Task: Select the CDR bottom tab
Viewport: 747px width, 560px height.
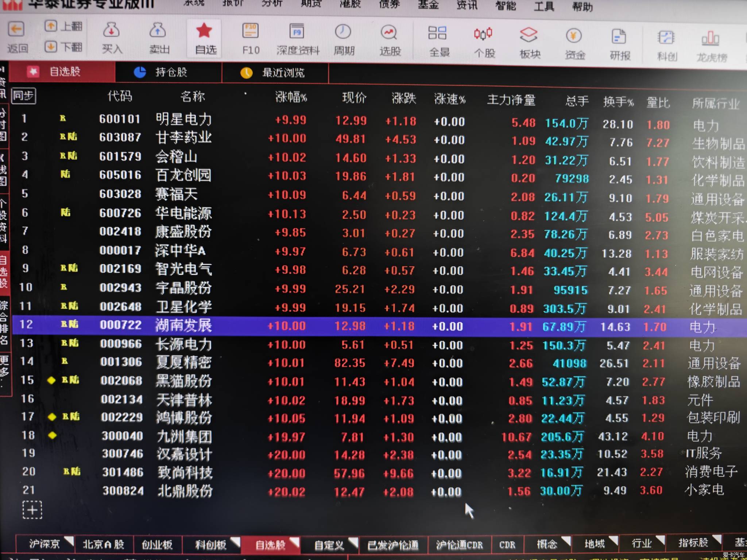Action: tap(507, 545)
